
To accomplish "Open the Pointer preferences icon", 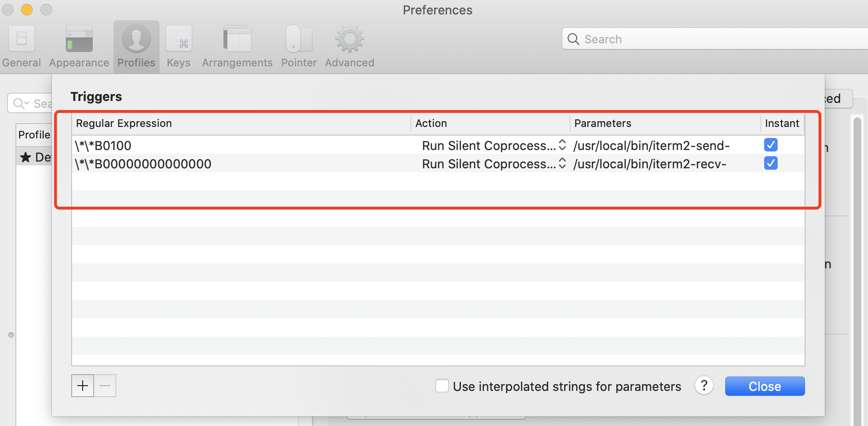I will [299, 47].
